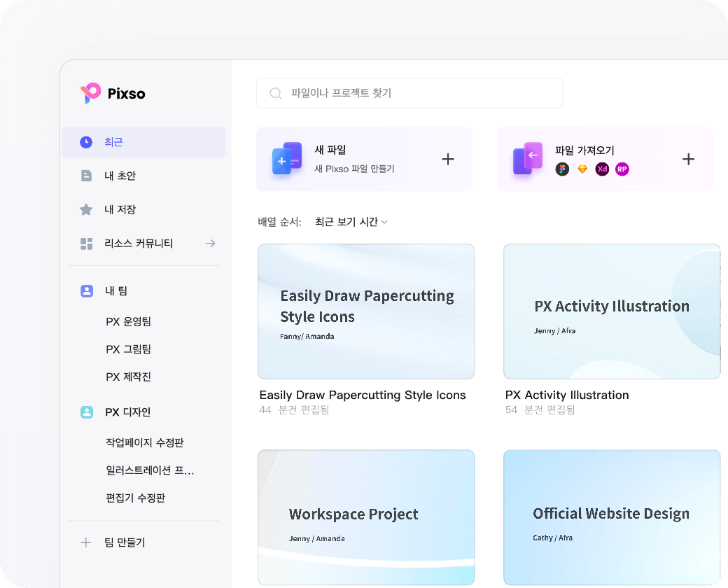This screenshot has height=588, width=728.
Task: Click the blue new file icon
Action: coord(286,159)
